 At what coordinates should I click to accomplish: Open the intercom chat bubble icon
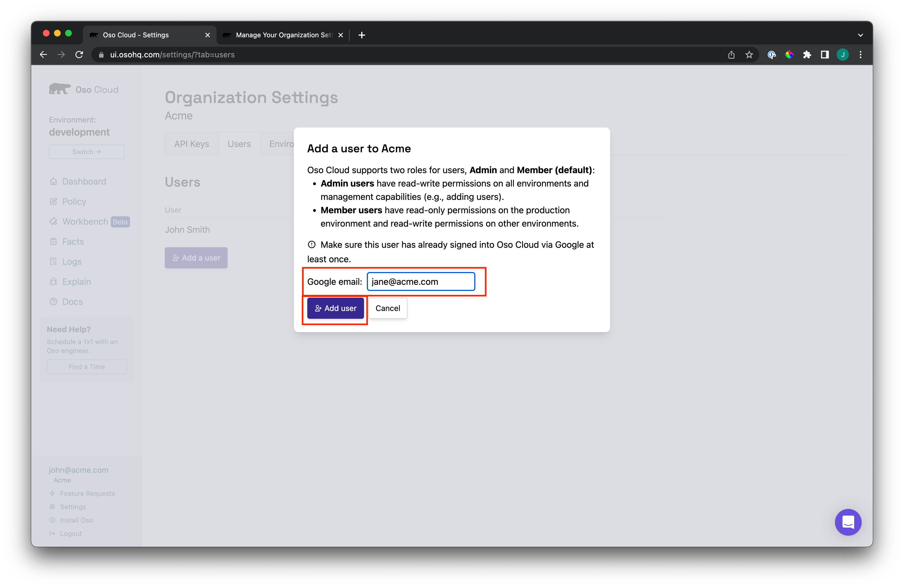click(847, 522)
